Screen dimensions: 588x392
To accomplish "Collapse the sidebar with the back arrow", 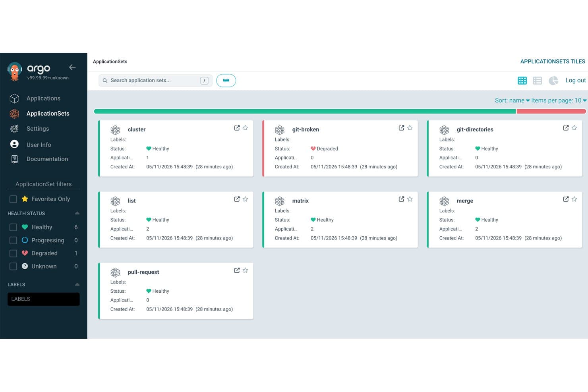I will 72,67.
